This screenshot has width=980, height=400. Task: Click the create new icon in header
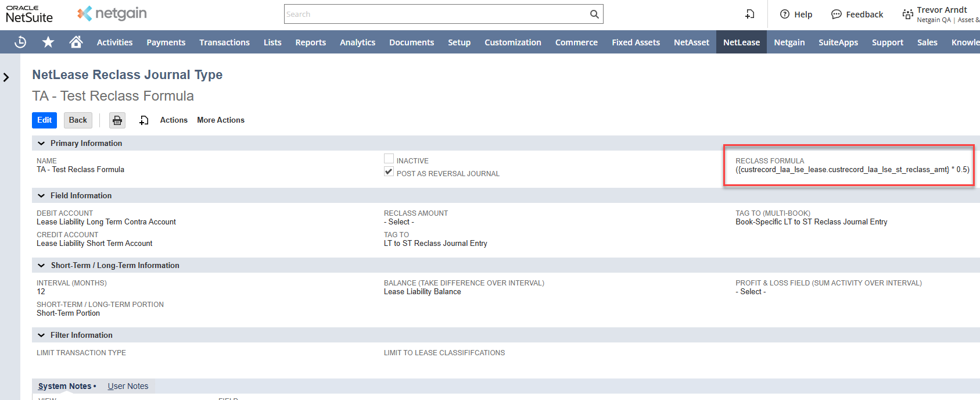pyautogui.click(x=750, y=14)
